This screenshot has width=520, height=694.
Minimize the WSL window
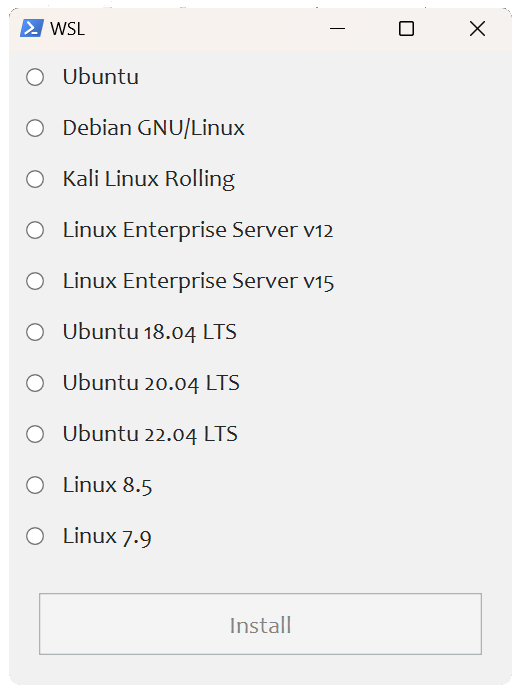tap(337, 29)
